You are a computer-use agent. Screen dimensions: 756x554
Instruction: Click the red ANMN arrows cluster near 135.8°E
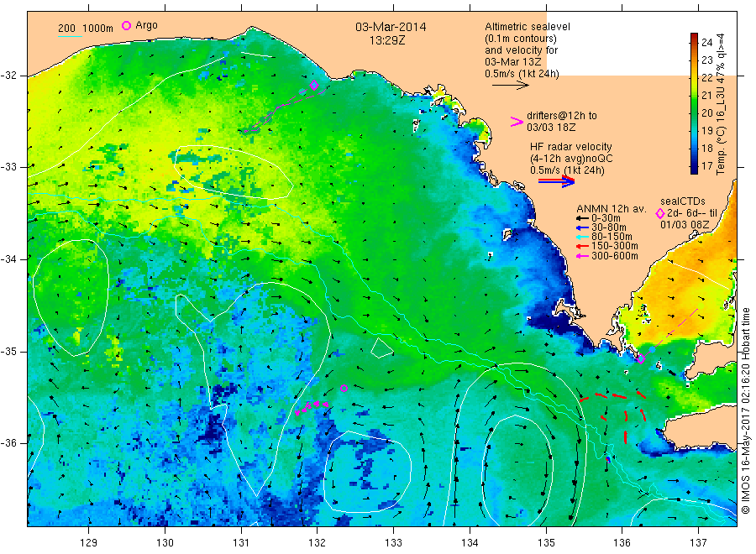[x=614, y=416]
